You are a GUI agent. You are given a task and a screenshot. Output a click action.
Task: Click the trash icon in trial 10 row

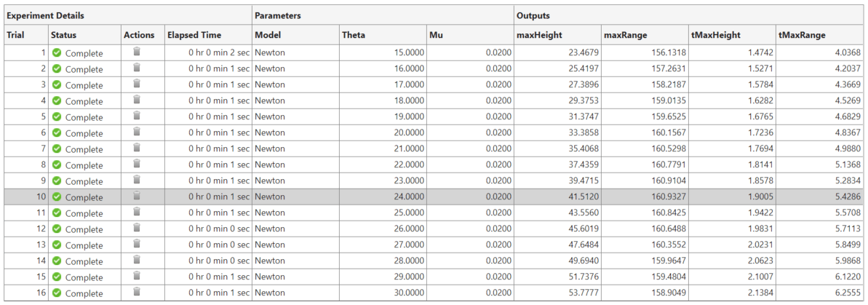(x=136, y=197)
